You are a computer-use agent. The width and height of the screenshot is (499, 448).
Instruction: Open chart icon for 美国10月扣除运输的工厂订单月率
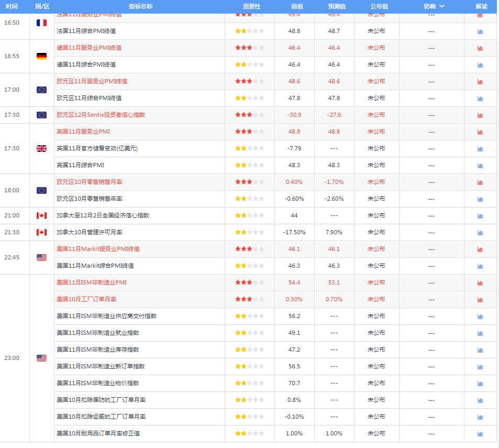[480, 417]
